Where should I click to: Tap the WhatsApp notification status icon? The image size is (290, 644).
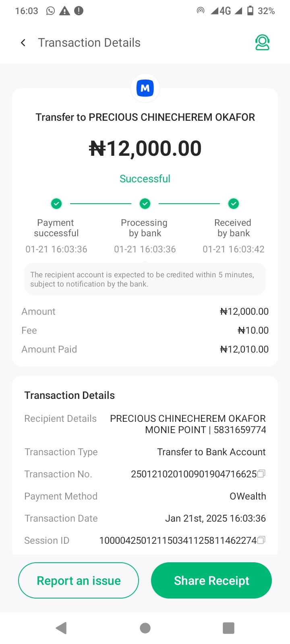click(50, 11)
